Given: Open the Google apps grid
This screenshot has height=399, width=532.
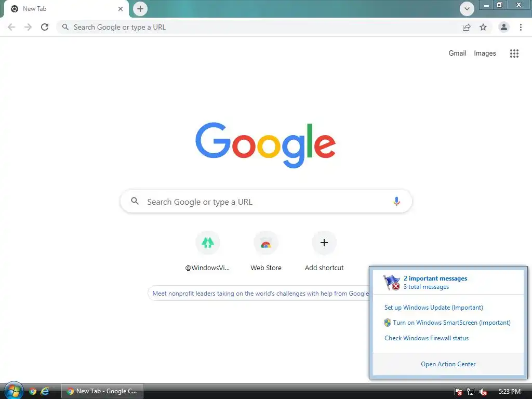Looking at the screenshot, I should pos(514,54).
